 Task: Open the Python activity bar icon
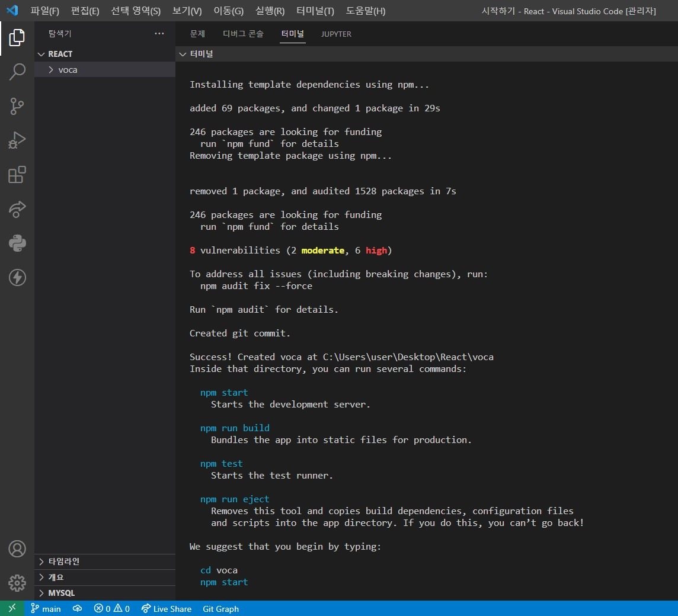pos(17,243)
